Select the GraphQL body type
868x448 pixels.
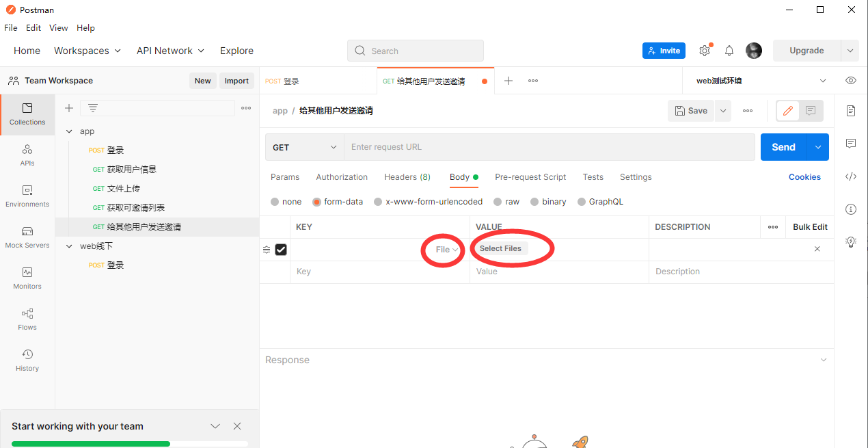(x=600, y=202)
